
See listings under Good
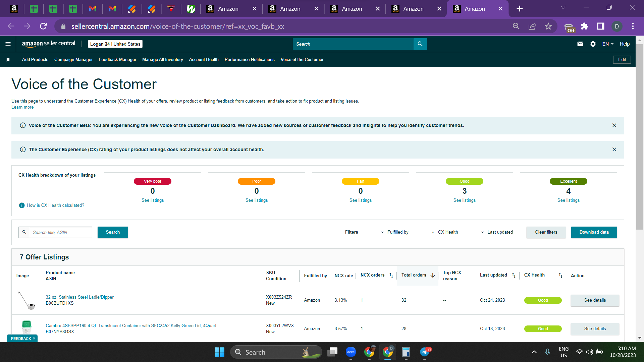pyautogui.click(x=465, y=200)
